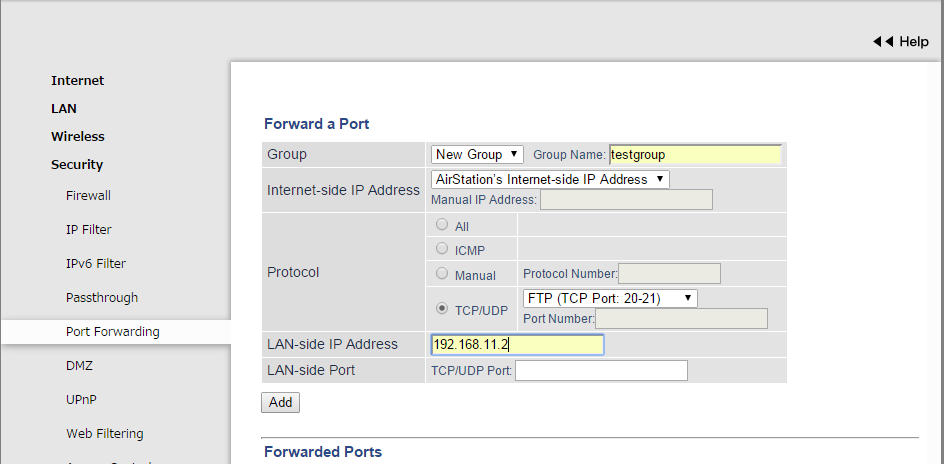This screenshot has height=464, width=944.
Task: Open the FTP TCP port dropdown
Action: click(609, 298)
